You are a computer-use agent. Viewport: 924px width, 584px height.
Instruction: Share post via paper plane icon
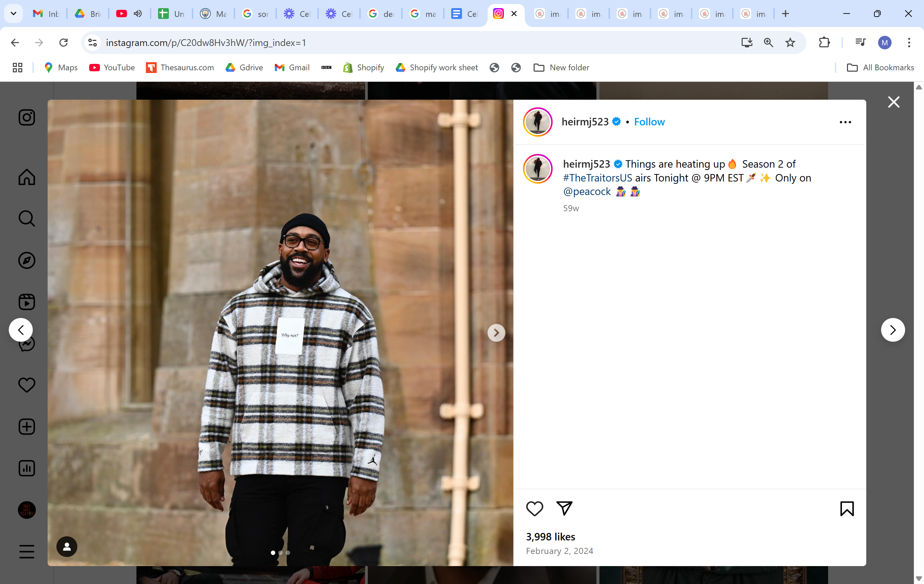tap(564, 508)
